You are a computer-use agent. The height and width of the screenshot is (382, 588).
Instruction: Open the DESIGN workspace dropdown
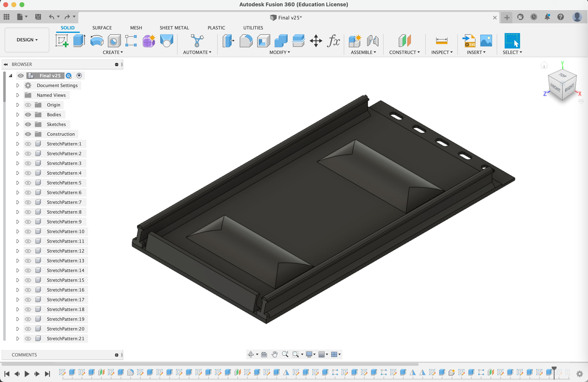tap(27, 40)
